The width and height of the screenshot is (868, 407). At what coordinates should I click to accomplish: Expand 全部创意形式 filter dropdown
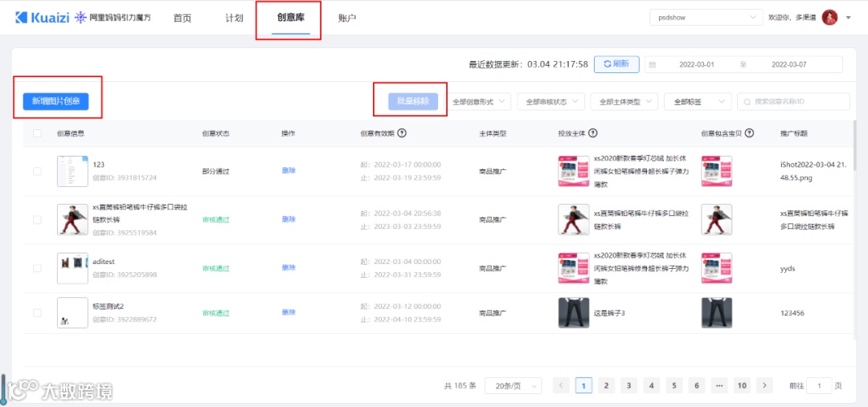pyautogui.click(x=478, y=102)
